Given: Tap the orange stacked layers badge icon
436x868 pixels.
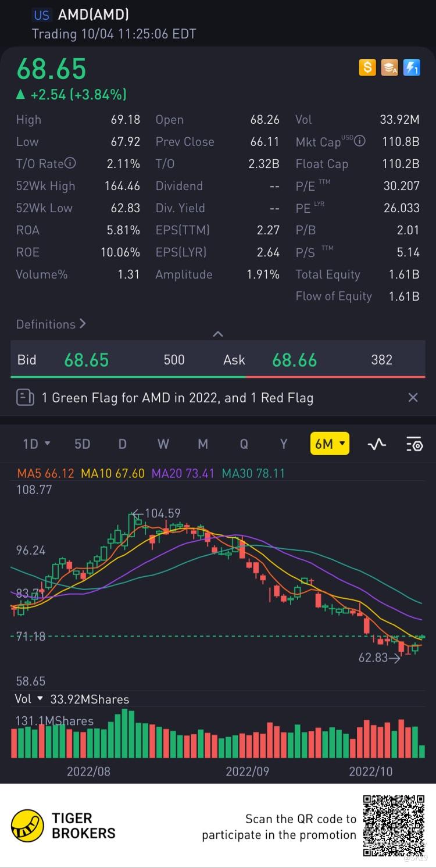Looking at the screenshot, I should pos(389,67).
